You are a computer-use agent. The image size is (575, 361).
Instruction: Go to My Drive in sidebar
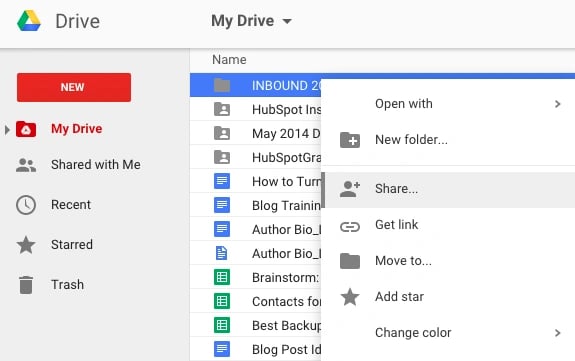[77, 129]
